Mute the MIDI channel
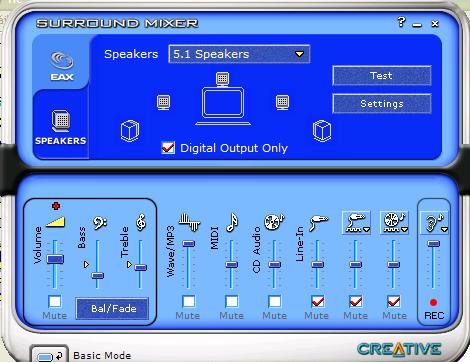470x362 pixels. pos(232,302)
